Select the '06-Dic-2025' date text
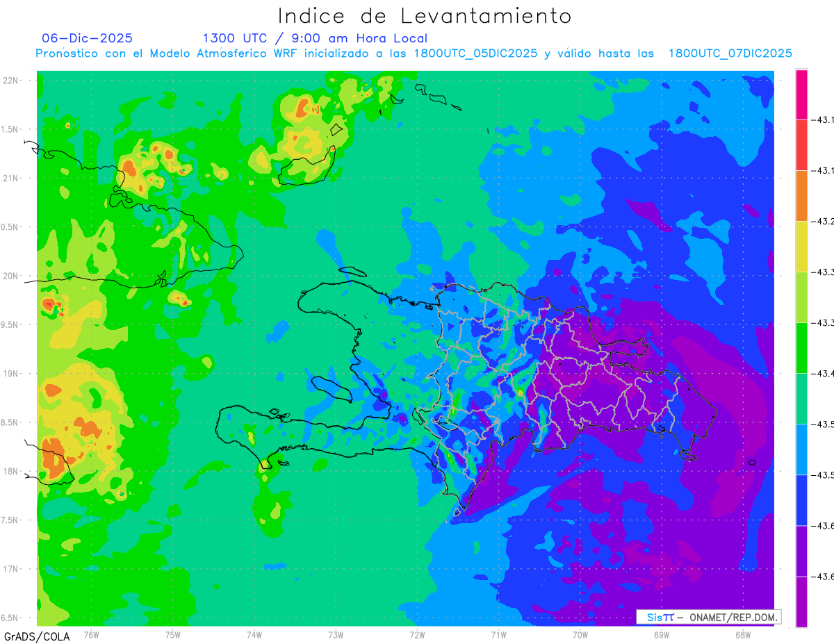This screenshot has width=834, height=644. tap(88, 38)
